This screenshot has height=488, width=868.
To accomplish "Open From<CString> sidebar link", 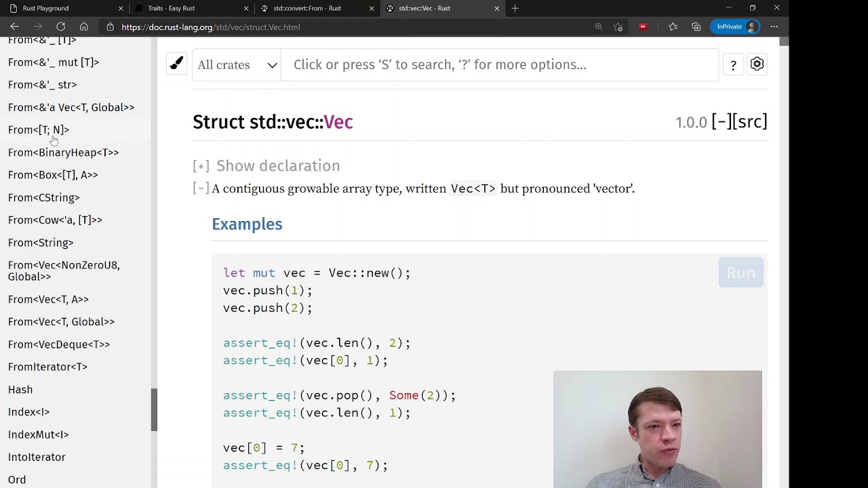I will (43, 197).
